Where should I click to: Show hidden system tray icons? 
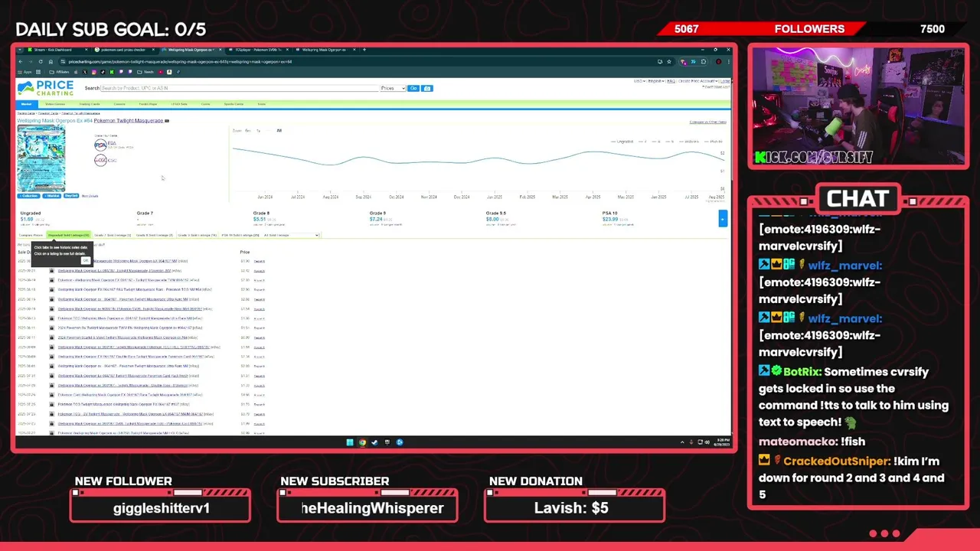point(682,442)
